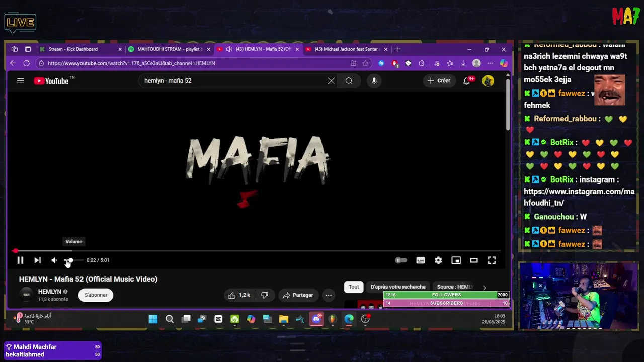Open Copilot sidebar icon in Edge

coord(504,63)
